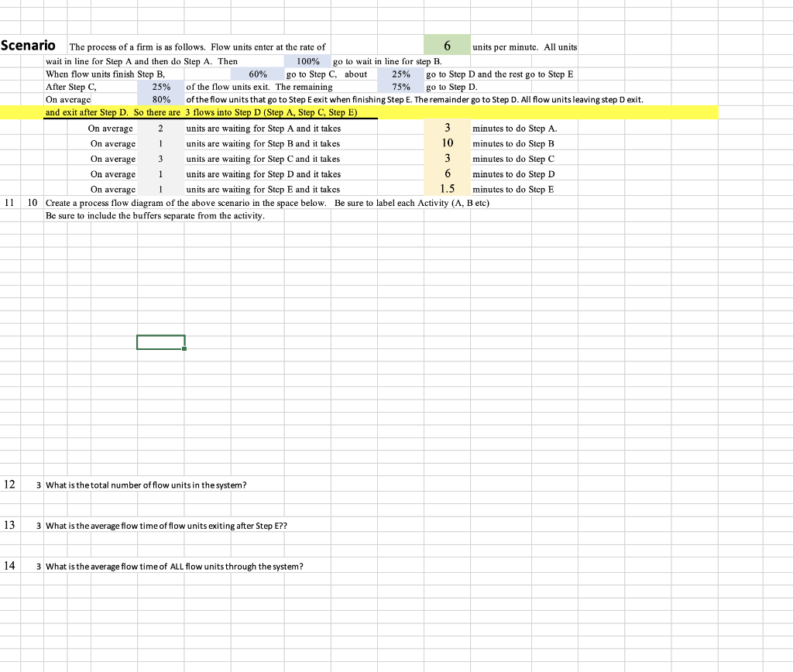This screenshot has height=672, width=793.
Task: Click 'What is the total number of flow units' question
Action: click(x=146, y=485)
